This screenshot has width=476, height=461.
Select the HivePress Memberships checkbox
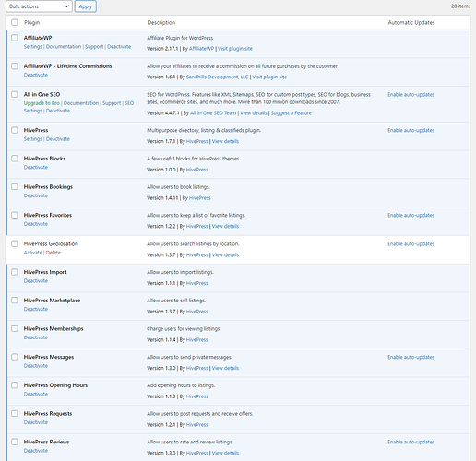coord(15,328)
